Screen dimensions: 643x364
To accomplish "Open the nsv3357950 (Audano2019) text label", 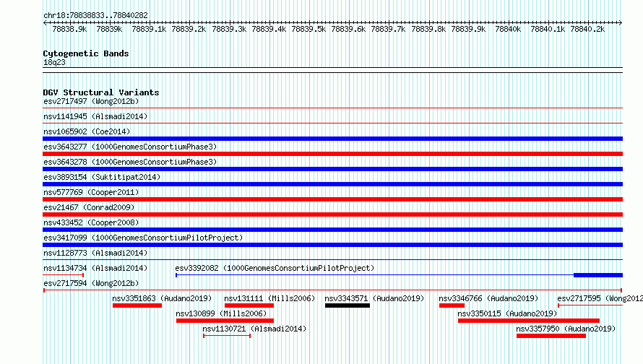I will tap(566, 329).
